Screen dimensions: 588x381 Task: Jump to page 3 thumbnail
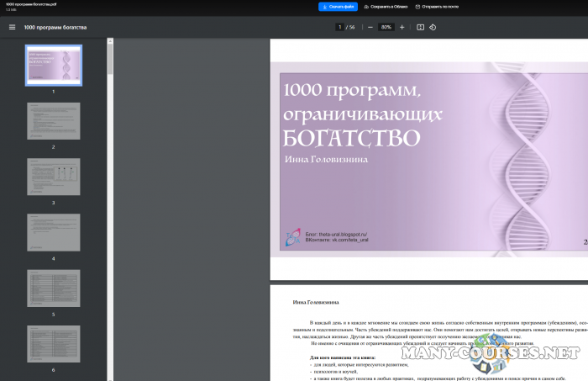coord(54,177)
